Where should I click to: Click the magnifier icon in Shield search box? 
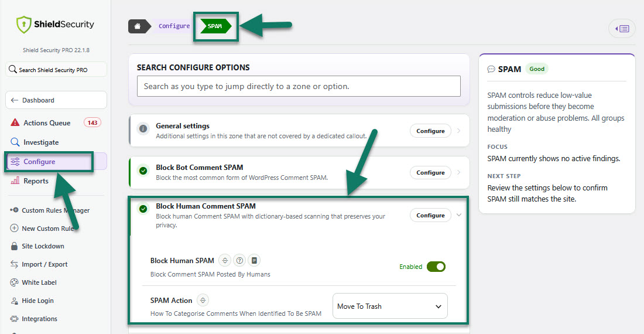pos(13,69)
